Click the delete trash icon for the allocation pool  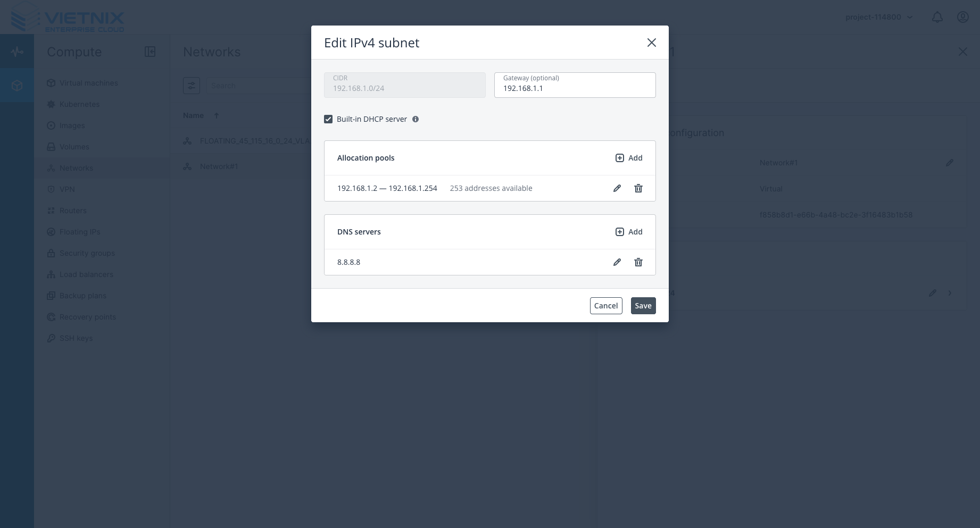click(x=638, y=188)
